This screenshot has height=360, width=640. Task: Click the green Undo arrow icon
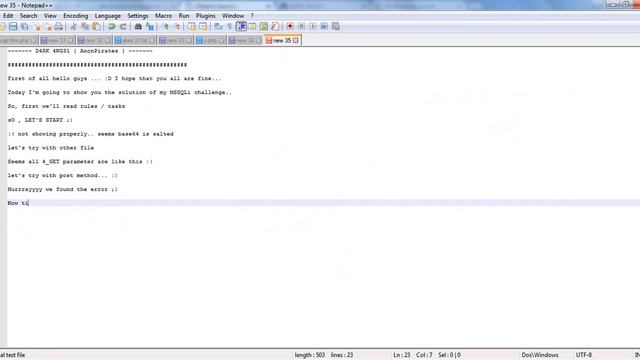(111, 27)
